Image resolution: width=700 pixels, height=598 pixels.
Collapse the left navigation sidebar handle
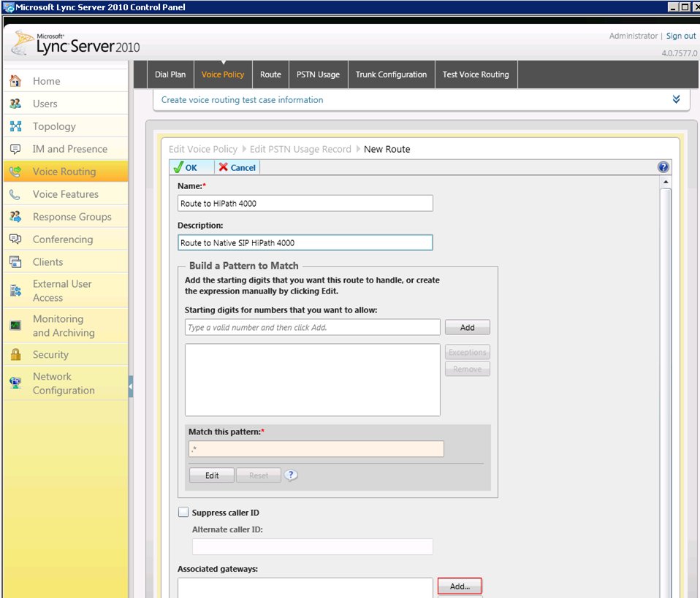point(131,386)
